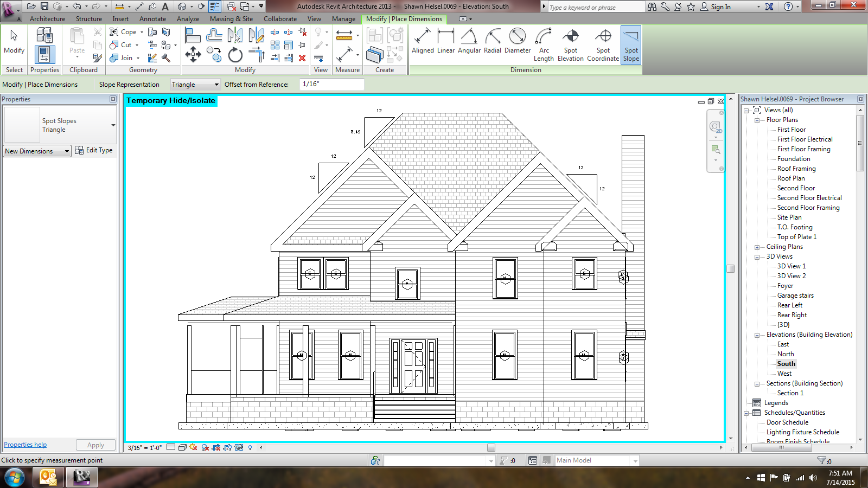
Task: Open the New Dimensions filter dropdown
Action: [37, 151]
